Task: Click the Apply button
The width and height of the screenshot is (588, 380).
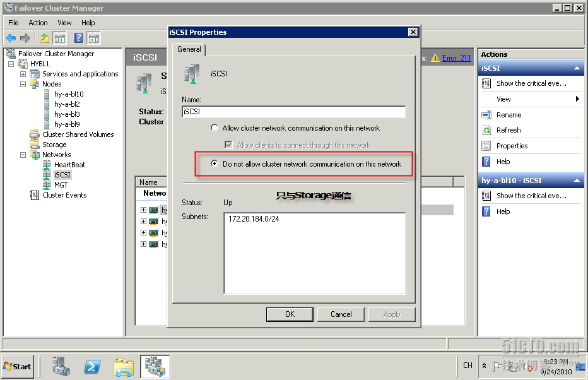Action: (392, 314)
